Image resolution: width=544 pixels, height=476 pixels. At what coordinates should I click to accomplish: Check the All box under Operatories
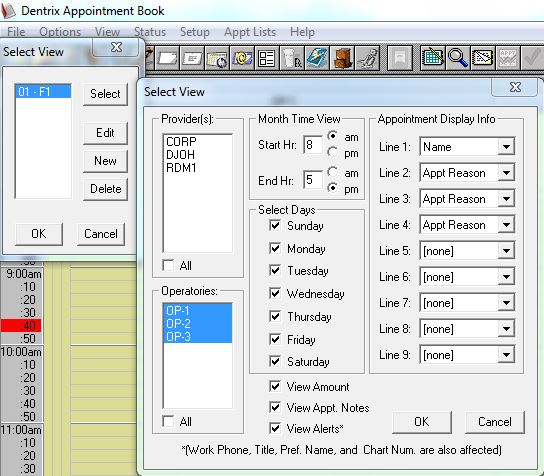[168, 422]
